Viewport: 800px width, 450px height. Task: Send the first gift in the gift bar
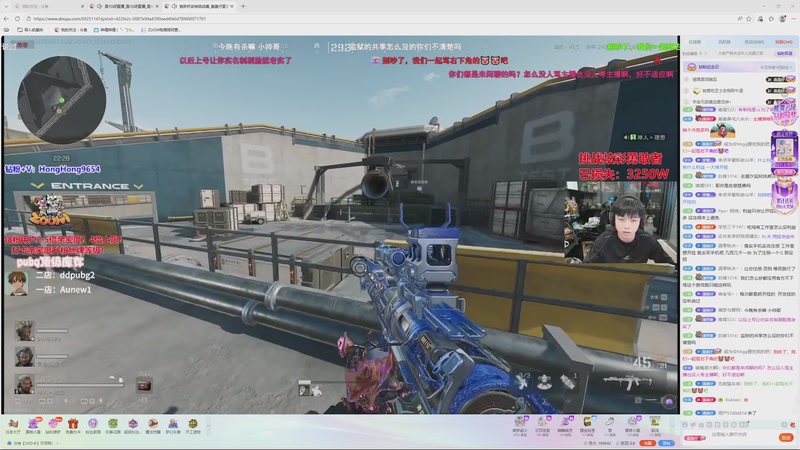(x=520, y=422)
